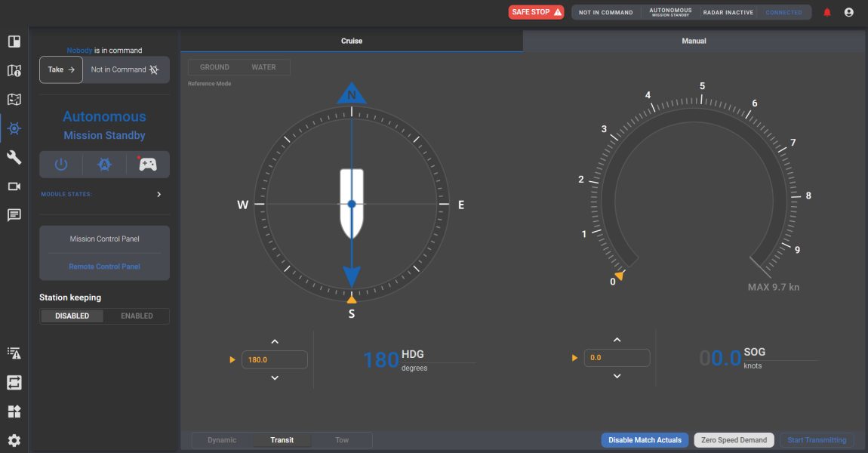Open the user account profile icon

coord(849,12)
